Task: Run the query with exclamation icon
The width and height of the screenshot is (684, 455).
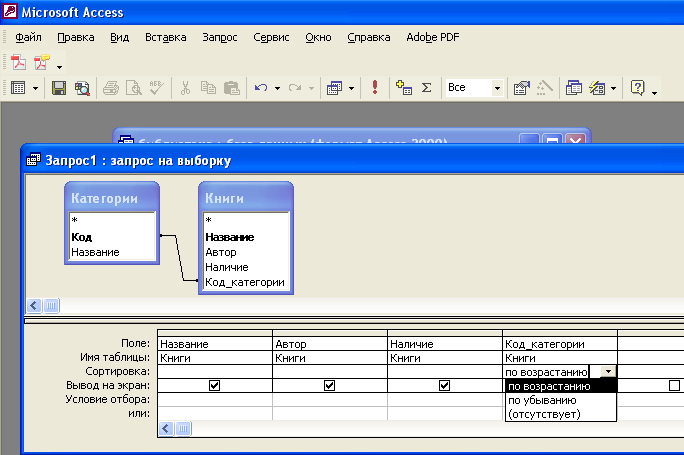Action: [x=375, y=87]
